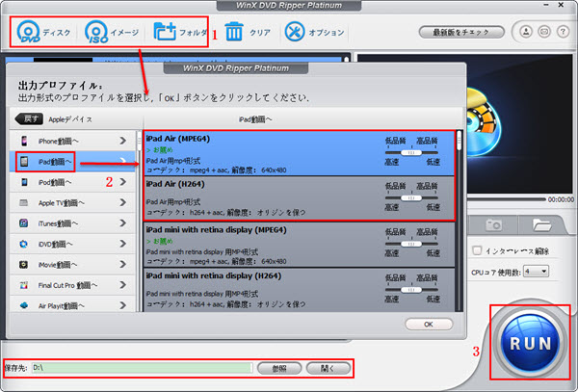Expand Apple TV動画へ category chevron
This screenshot has height=392, width=578.
pos(122,202)
